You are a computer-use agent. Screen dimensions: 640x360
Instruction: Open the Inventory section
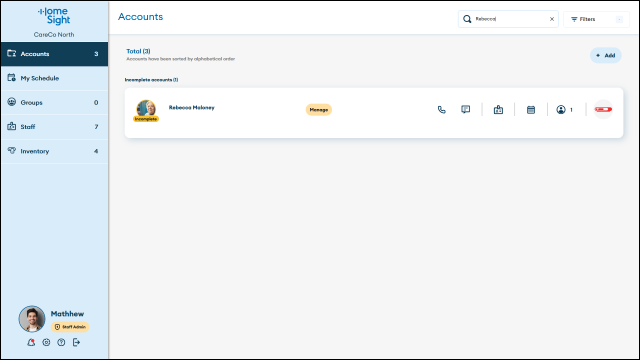54,151
